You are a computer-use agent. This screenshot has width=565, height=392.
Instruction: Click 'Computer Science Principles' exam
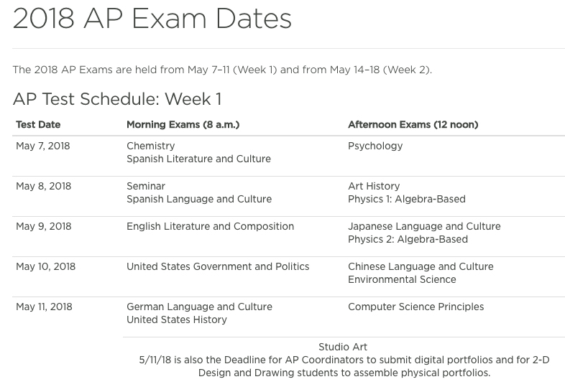point(415,307)
